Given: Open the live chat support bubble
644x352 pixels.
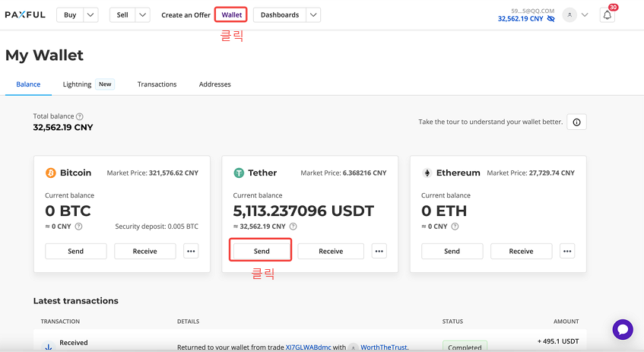Looking at the screenshot, I should (x=623, y=329).
